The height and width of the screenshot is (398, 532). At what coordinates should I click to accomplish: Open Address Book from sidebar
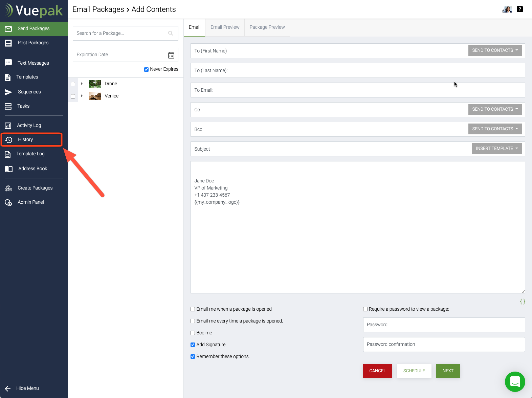pyautogui.click(x=32, y=169)
